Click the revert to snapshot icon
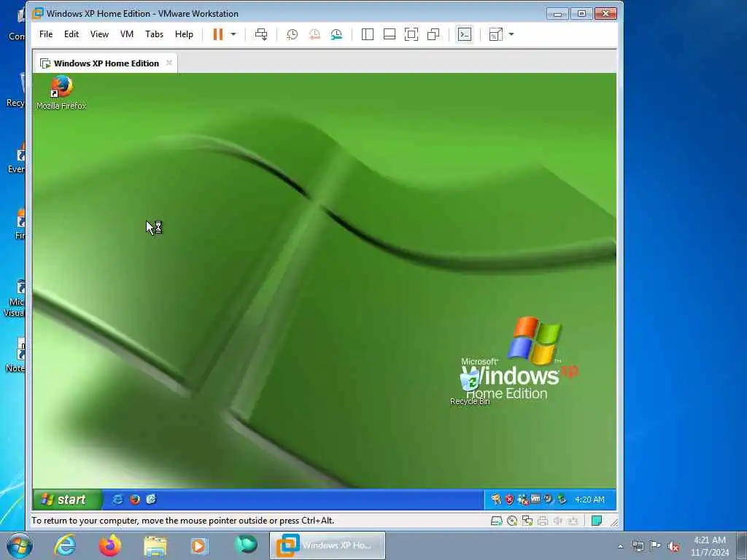 tap(314, 34)
